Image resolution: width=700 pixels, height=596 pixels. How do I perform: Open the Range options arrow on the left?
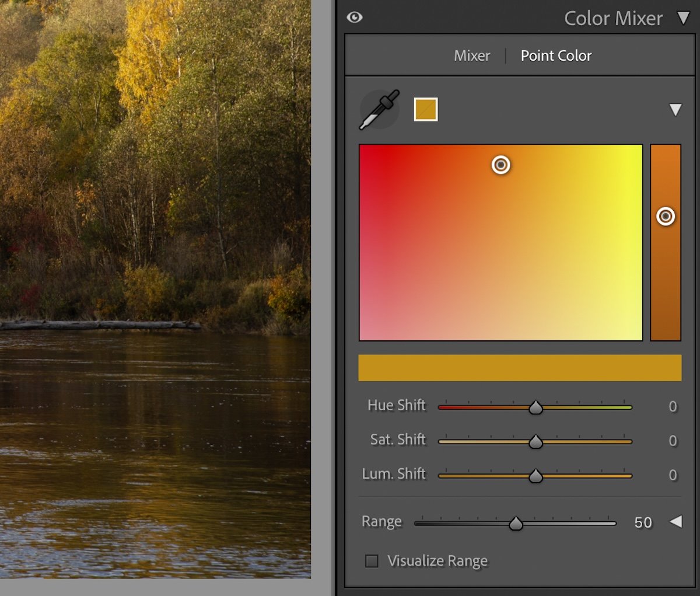coord(675,522)
